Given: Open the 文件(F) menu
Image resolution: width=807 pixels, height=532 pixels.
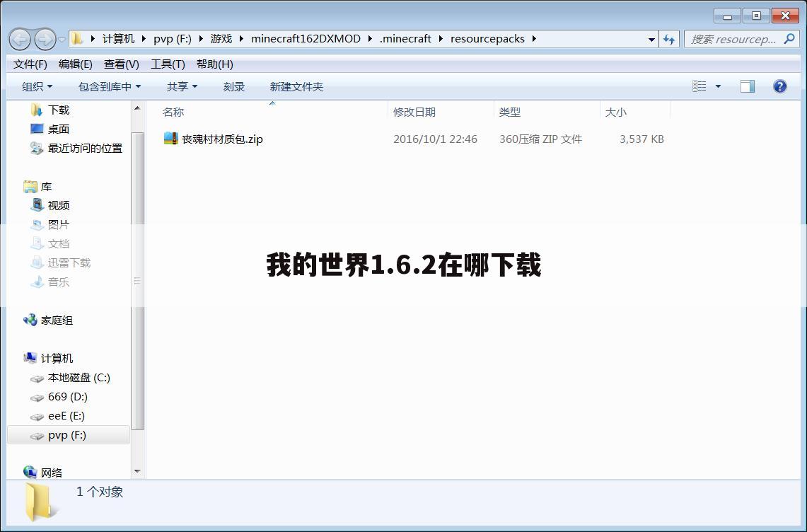Looking at the screenshot, I should point(30,64).
